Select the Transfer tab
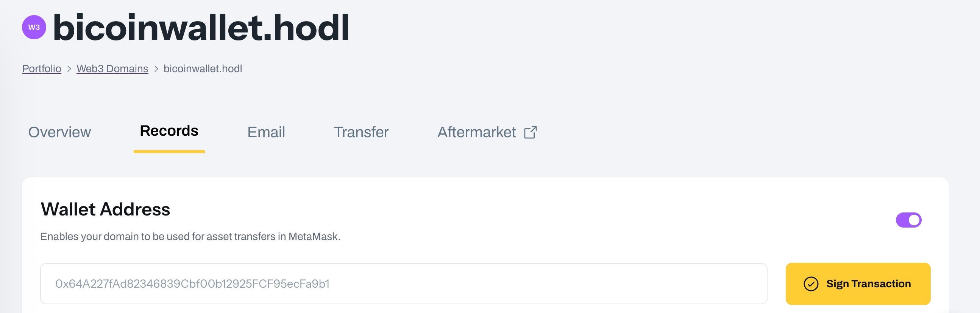 click(x=360, y=132)
